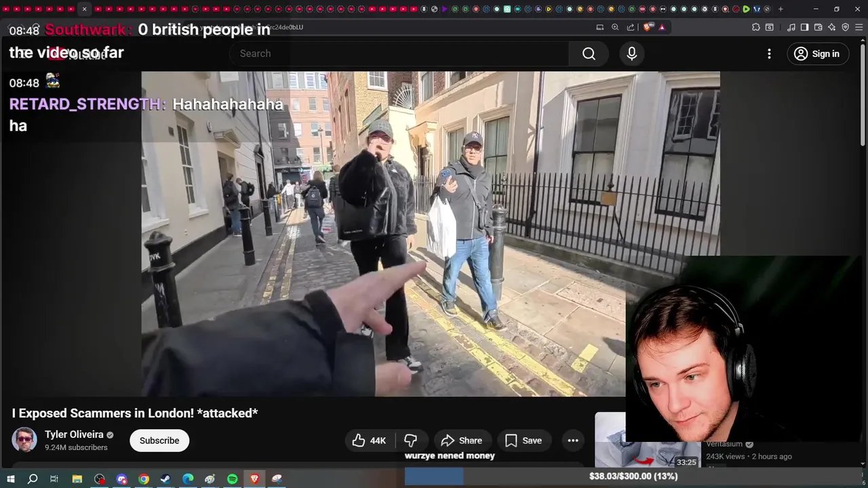This screenshot has width=868, height=488.
Task: Dislike the video with thumbs-down icon
Action: click(411, 441)
